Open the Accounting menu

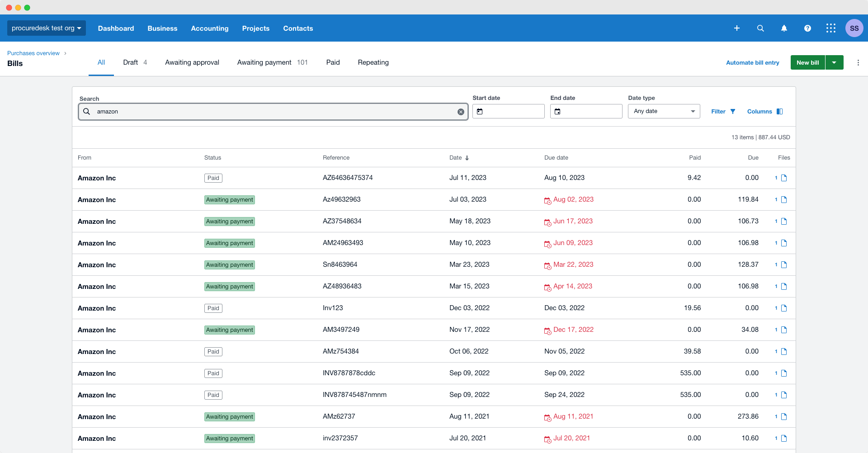point(209,28)
